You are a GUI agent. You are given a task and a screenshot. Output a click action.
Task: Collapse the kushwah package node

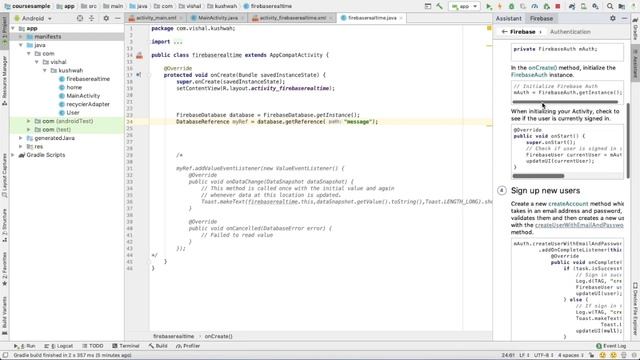click(45, 71)
